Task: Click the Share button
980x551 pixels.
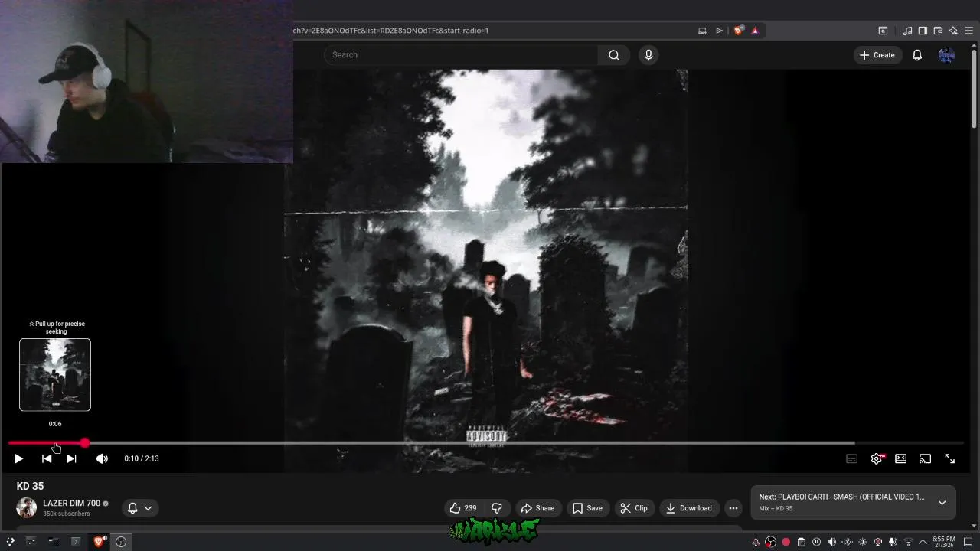Action: click(x=537, y=508)
